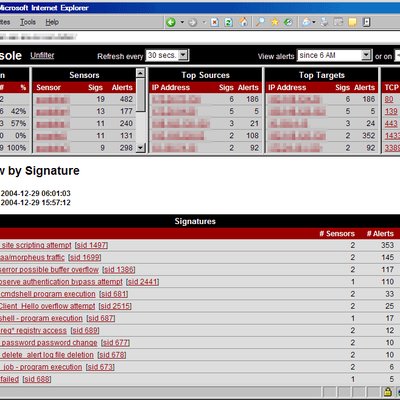Open the Back button history dropdown arrow
Screen dimensions: 400x400
[x=182, y=22]
